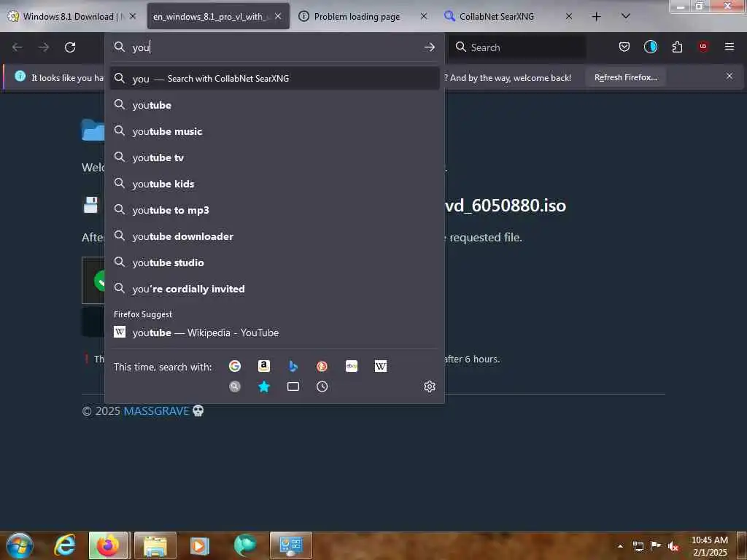Search this time with DuckDuckGo icon

click(322, 366)
